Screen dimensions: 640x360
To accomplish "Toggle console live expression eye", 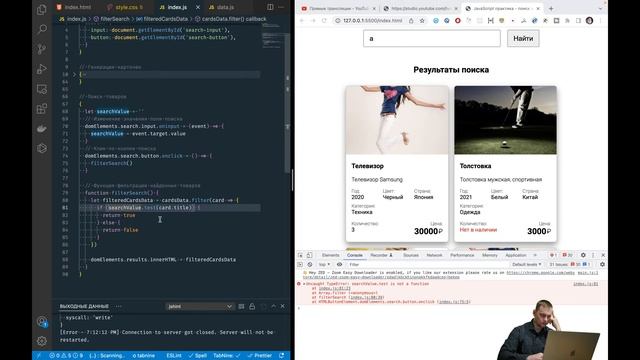I will [x=339, y=264].
